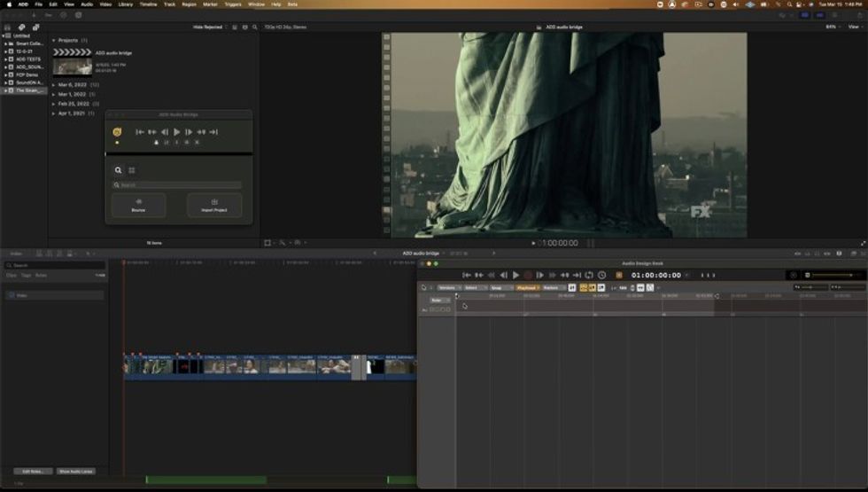
Task: Play in the viewer beside timecode
Action: click(533, 243)
